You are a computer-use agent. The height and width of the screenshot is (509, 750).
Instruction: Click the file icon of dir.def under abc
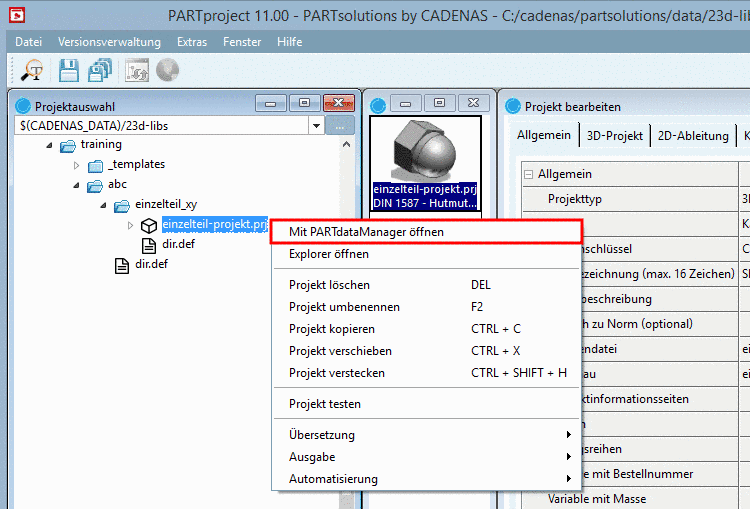[122, 266]
